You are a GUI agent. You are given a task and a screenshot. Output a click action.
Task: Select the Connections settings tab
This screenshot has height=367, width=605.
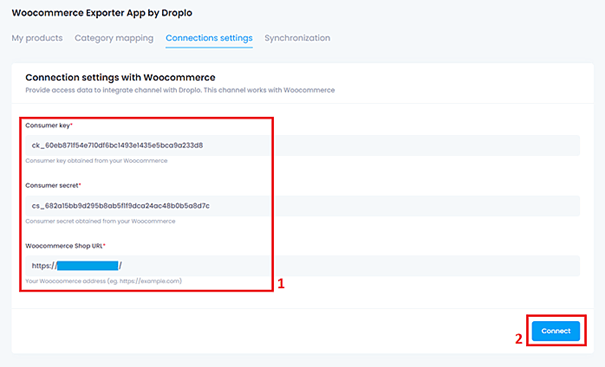[209, 38]
